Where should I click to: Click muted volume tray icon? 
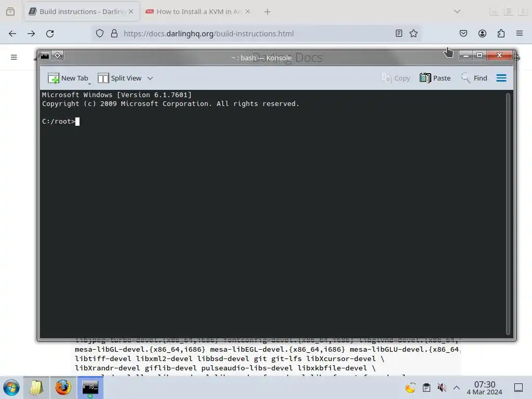click(442, 388)
